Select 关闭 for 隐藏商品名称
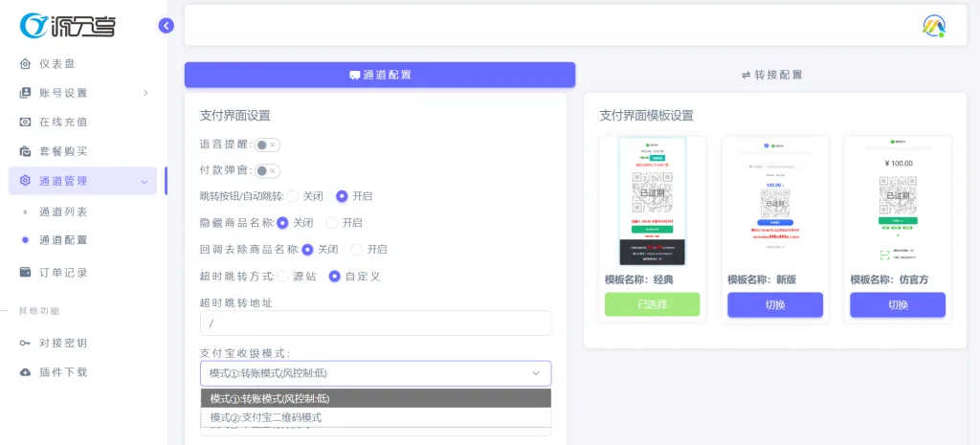 tap(282, 222)
